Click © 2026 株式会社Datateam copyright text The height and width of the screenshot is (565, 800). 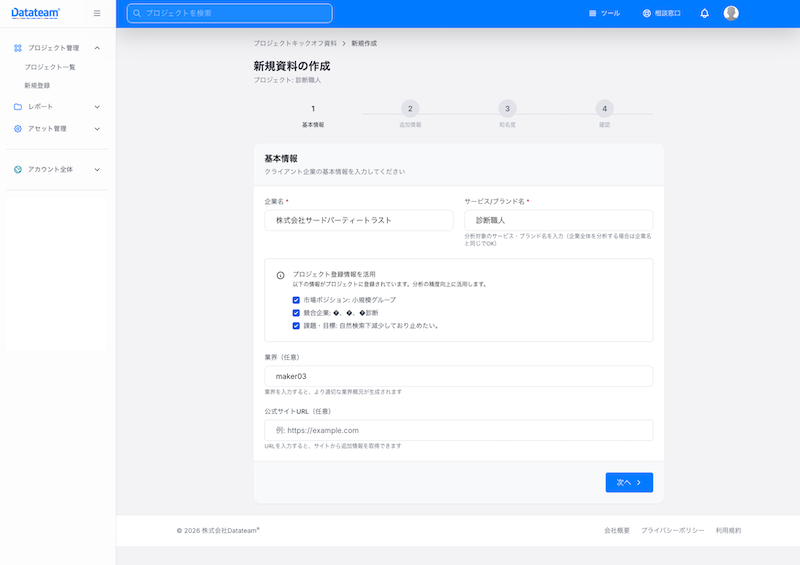pos(218,531)
